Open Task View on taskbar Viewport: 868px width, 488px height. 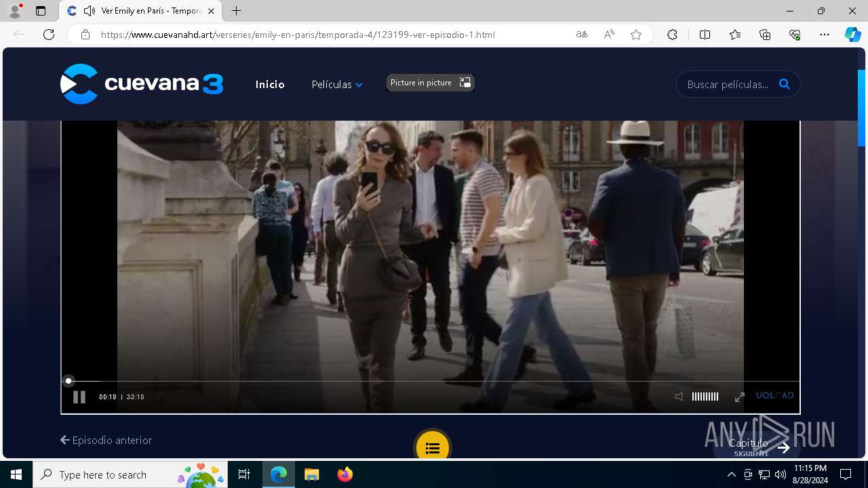click(244, 474)
